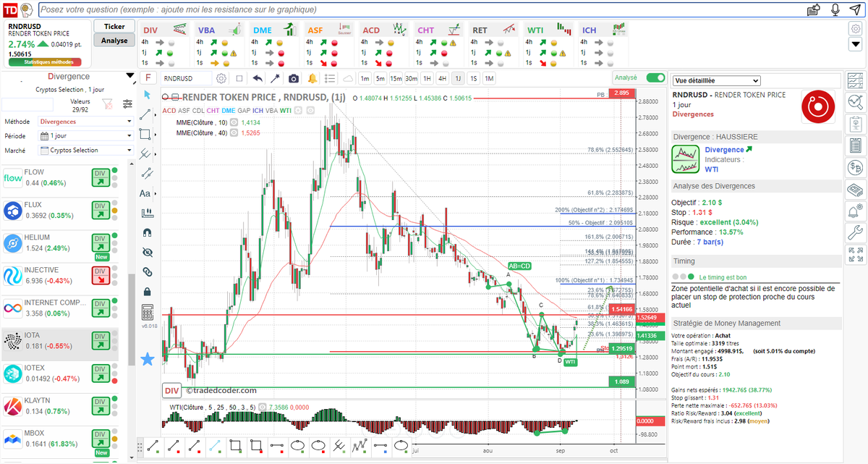Select the text annotation tool Aa
868x464 pixels.
tap(145, 193)
